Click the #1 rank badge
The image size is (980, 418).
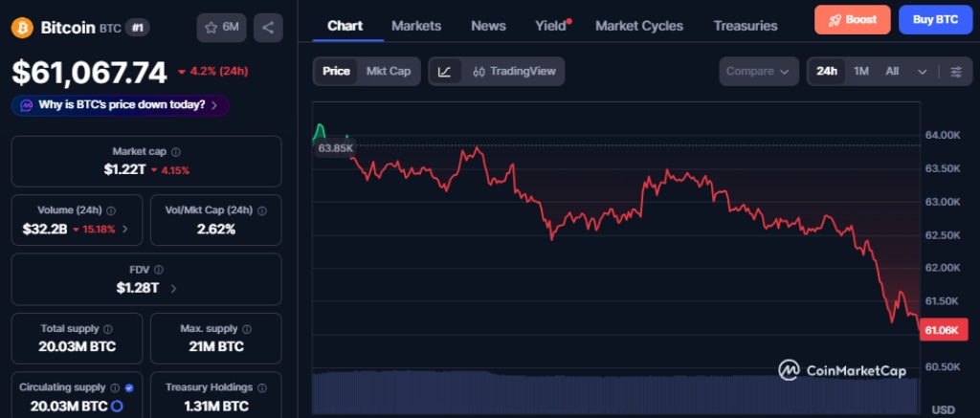(x=137, y=28)
